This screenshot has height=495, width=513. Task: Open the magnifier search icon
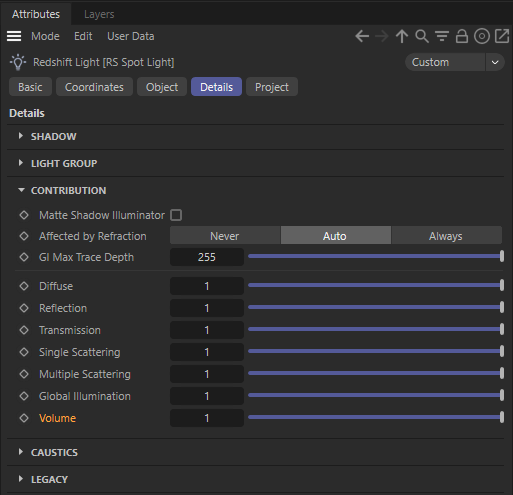[x=422, y=36]
